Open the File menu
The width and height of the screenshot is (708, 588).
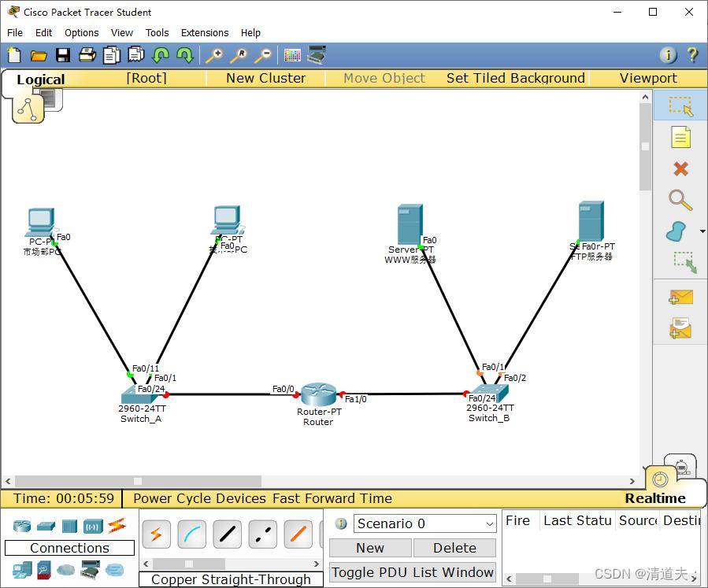15,33
